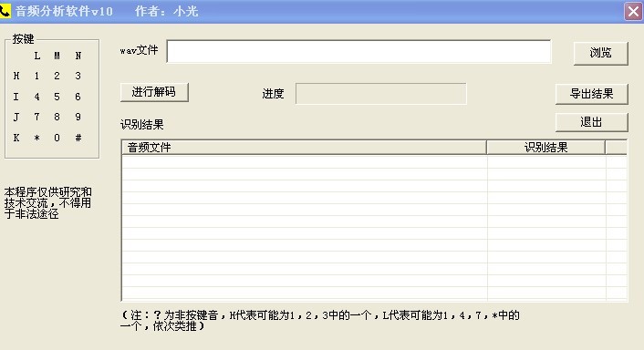Exit the program via 退出 button
The height and width of the screenshot is (350, 644).
(591, 122)
